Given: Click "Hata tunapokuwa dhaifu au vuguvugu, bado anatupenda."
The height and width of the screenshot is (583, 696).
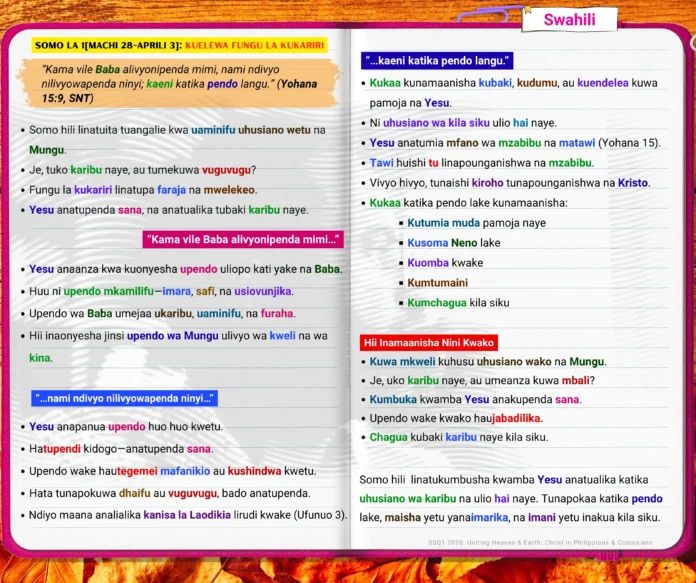Looking at the screenshot, I should (170, 493).
